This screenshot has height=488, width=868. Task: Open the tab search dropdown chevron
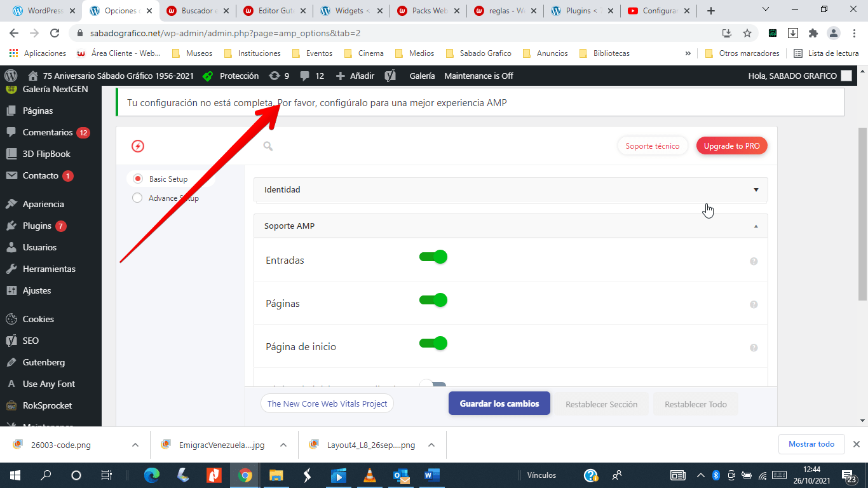pos(766,10)
